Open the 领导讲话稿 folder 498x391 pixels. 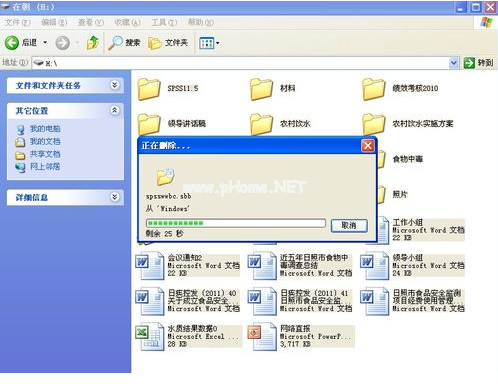coord(149,124)
